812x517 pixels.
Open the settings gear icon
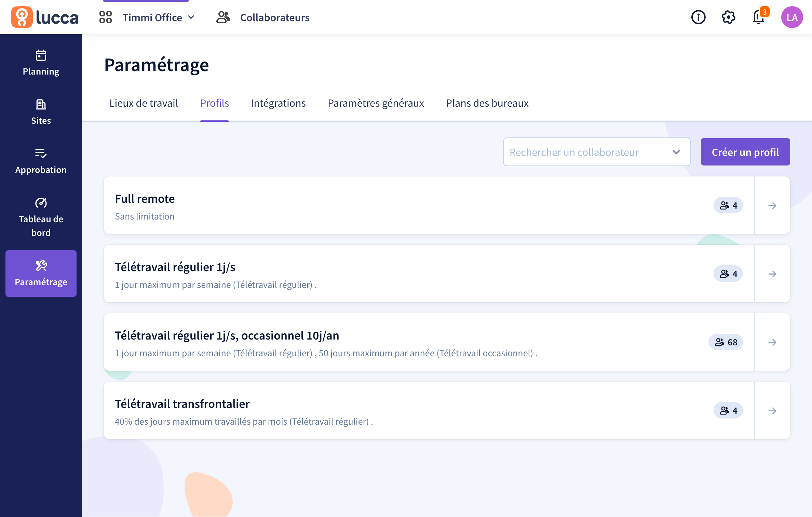coord(728,17)
